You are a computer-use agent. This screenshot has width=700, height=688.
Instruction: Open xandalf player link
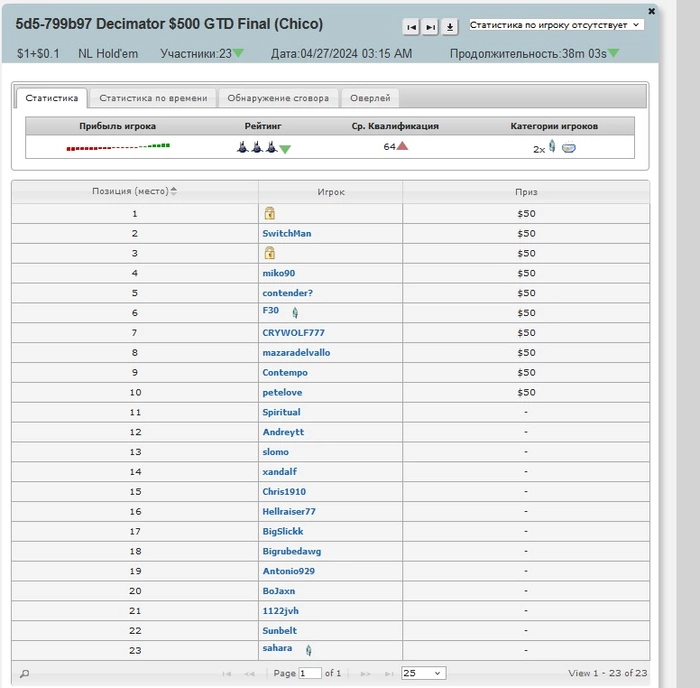point(279,472)
